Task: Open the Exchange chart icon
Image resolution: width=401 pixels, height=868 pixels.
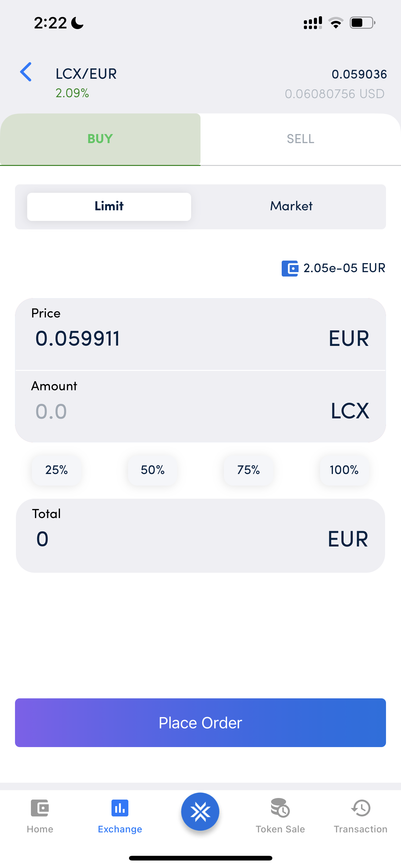Action: coord(120,808)
